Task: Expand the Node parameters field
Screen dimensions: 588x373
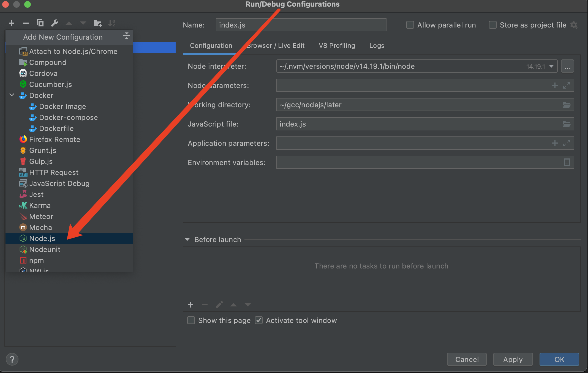Action: click(x=567, y=86)
